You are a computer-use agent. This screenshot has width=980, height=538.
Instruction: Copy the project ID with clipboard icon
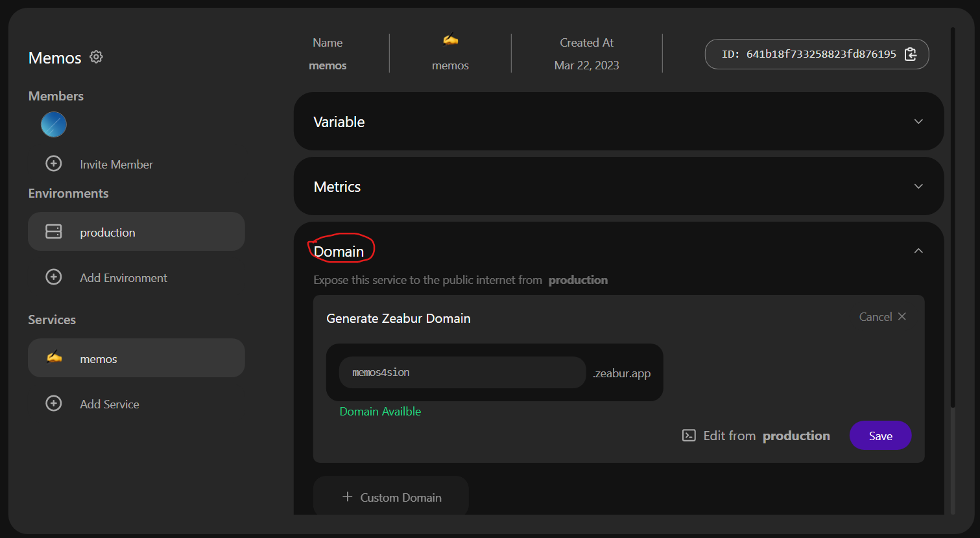(x=911, y=54)
